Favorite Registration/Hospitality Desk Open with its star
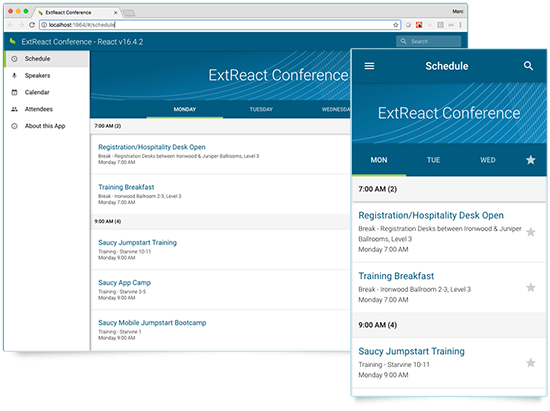Screen dimensions: 550x411 [531, 232]
